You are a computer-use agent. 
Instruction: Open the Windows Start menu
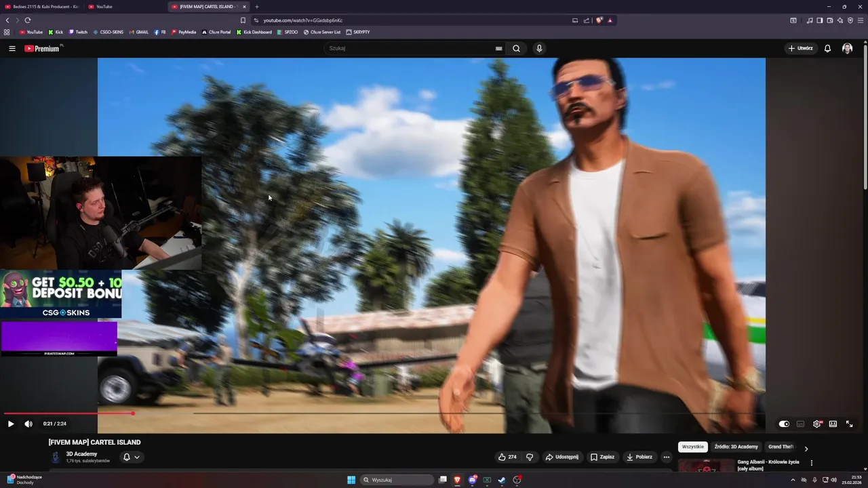click(351, 480)
